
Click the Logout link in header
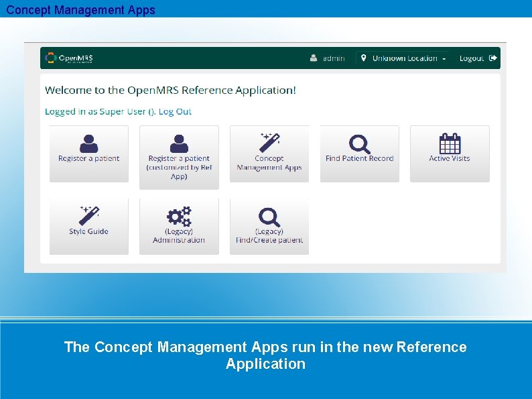click(471, 58)
